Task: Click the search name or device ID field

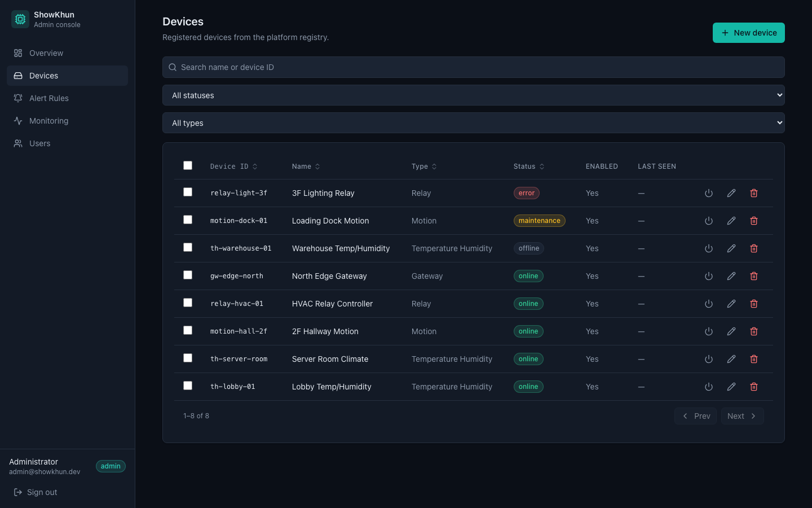Action: tap(474, 67)
